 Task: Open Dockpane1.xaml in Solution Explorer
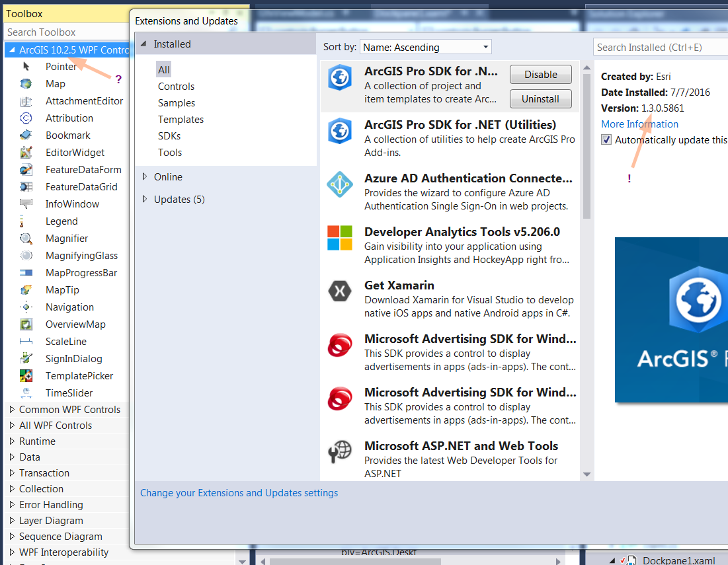point(678,560)
